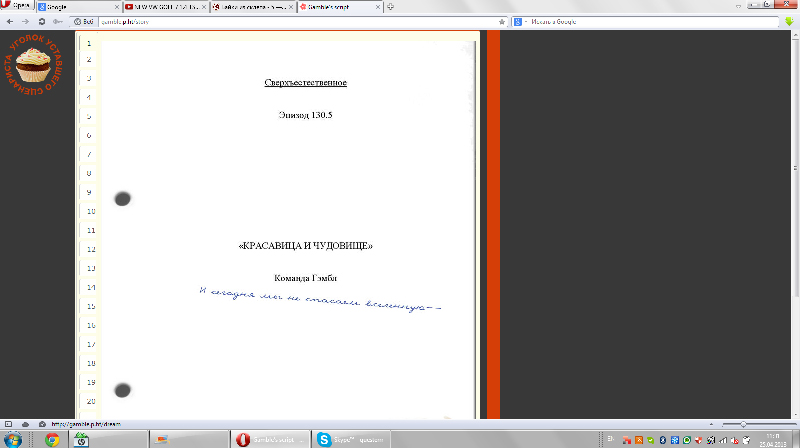Viewport: 800px width, 448px height.
Task: Click the Bluetooth tray icon
Action: [x=663, y=440]
